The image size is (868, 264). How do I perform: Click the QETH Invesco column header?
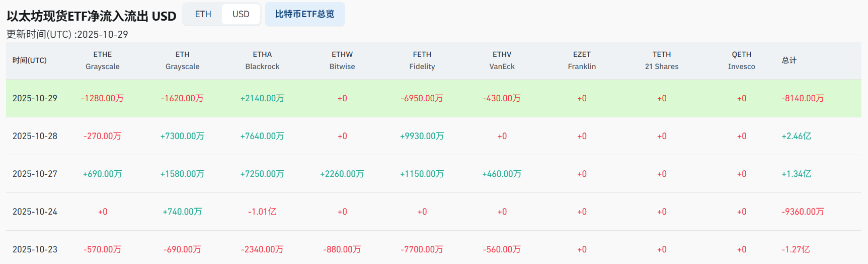tap(741, 60)
